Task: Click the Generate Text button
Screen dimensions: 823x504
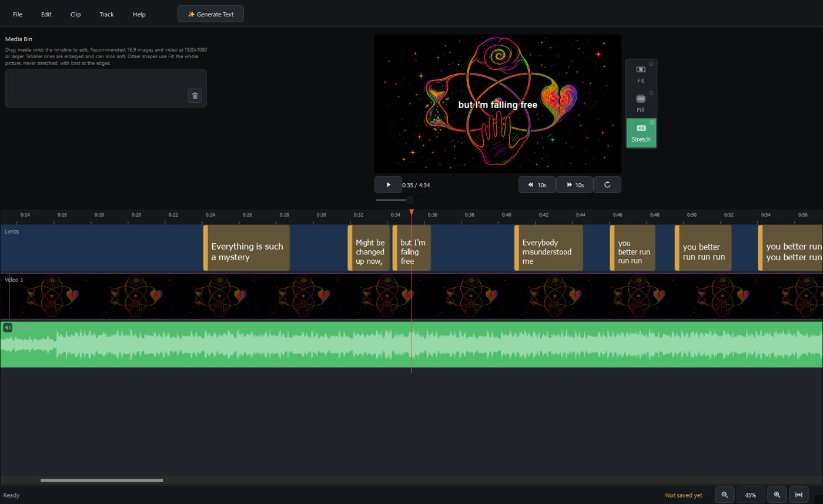Action: pos(210,14)
